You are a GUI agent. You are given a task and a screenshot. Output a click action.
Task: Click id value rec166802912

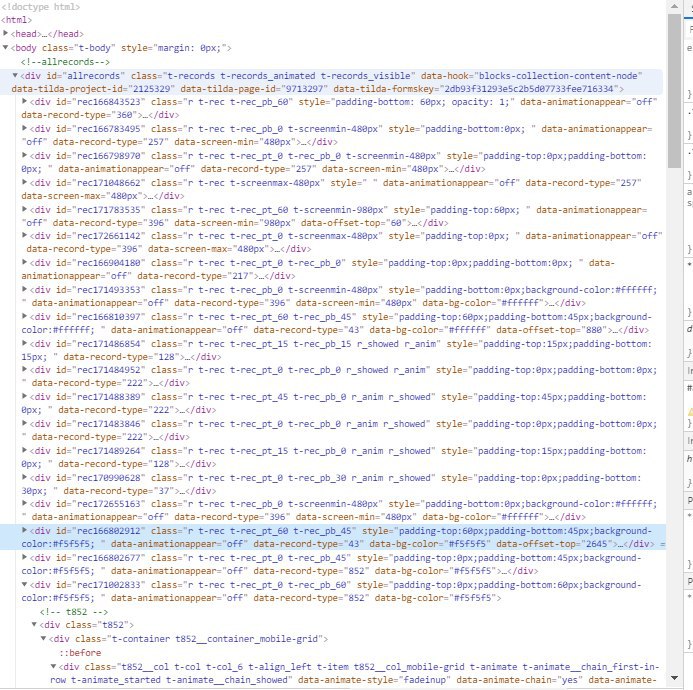(109, 530)
